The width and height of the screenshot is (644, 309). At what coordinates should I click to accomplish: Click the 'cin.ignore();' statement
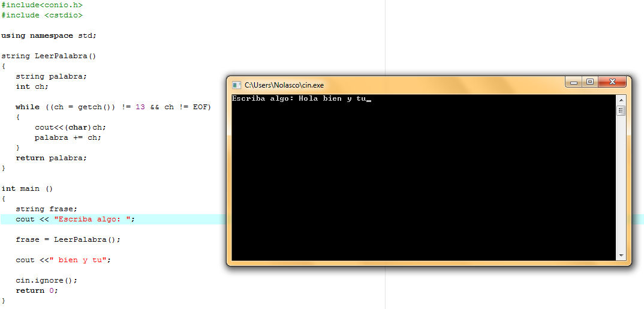[46, 280]
